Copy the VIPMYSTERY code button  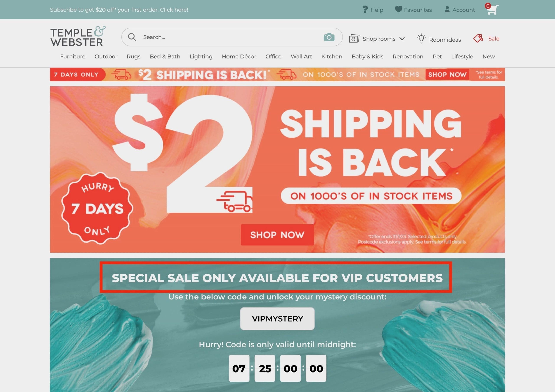pos(277,319)
